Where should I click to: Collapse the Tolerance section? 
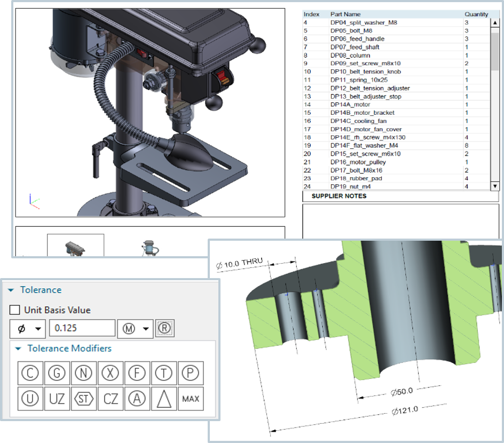click(11, 290)
